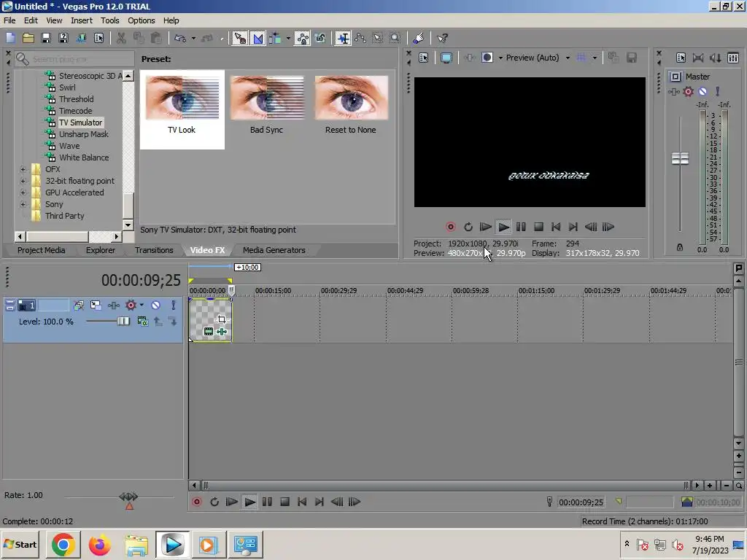The height and width of the screenshot is (560, 747).
Task: Save the project with the floppy disk icon
Action: click(46, 38)
